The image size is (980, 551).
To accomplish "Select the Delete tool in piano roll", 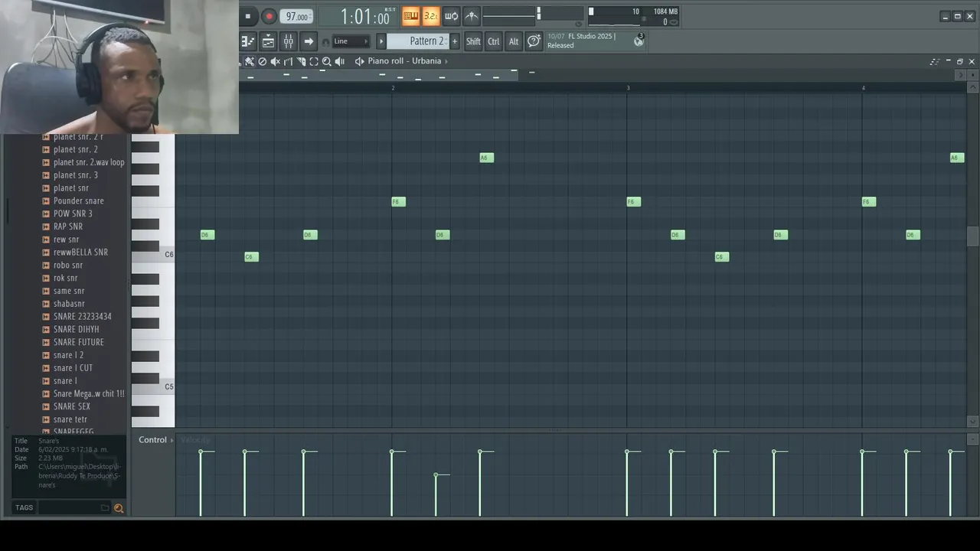I will 263,61.
